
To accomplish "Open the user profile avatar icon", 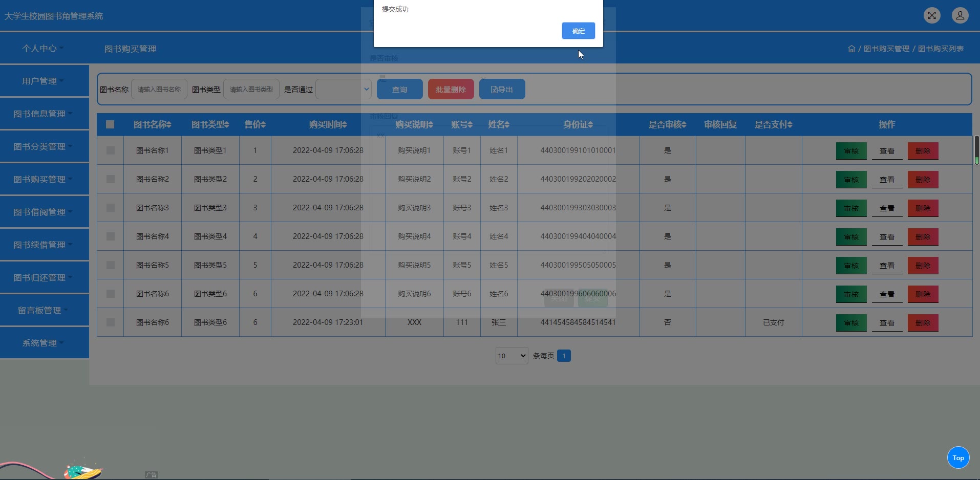I will click(960, 15).
